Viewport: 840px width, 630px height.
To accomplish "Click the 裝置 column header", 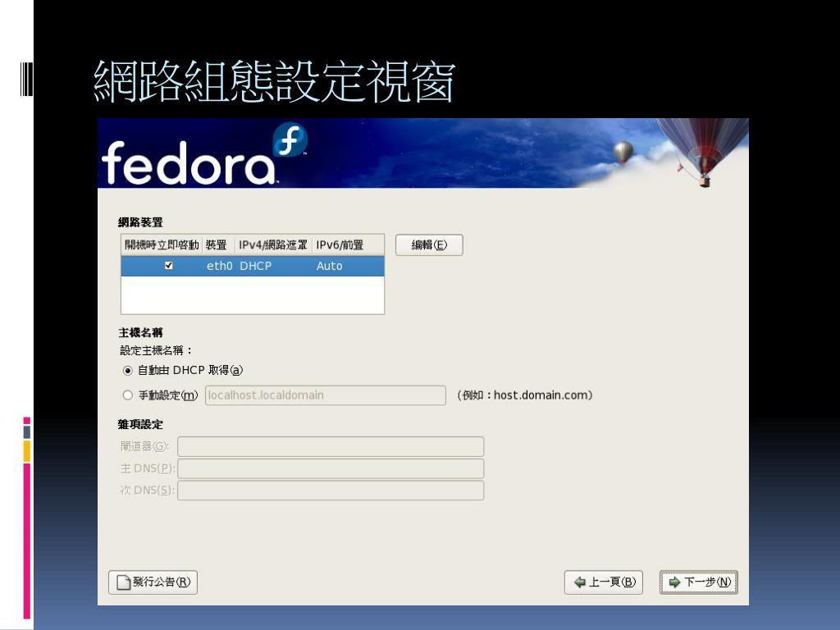I will click(x=217, y=244).
